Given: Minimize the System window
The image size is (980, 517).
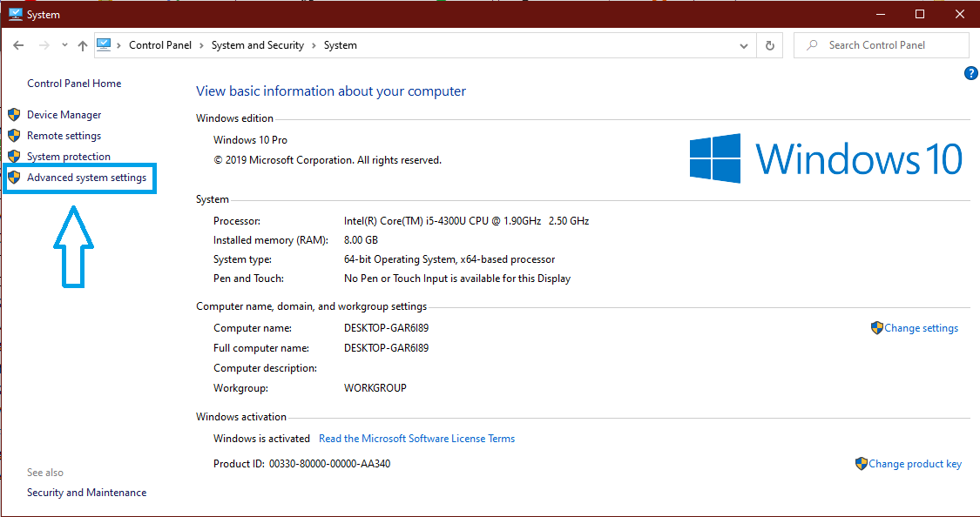Looking at the screenshot, I should (879, 14).
